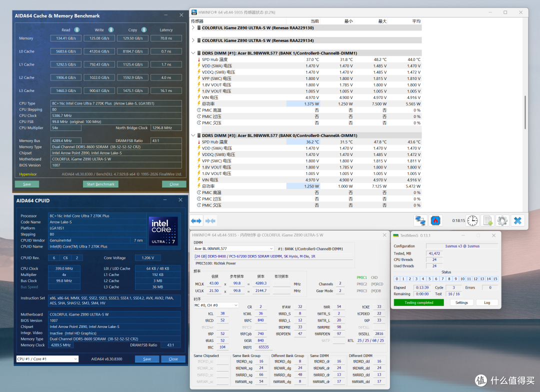This screenshot has width=540, height=392.
Task: Click the clock icon of first PMIC 高温 row
Action: [x=199, y=110]
